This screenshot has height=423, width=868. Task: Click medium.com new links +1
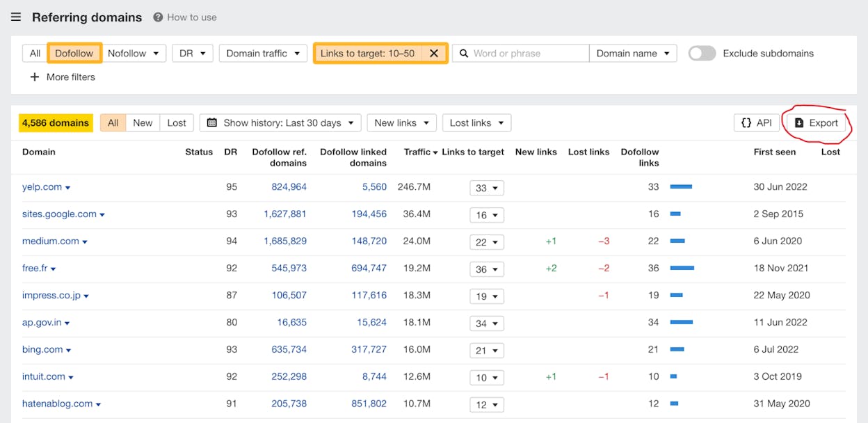coord(551,241)
